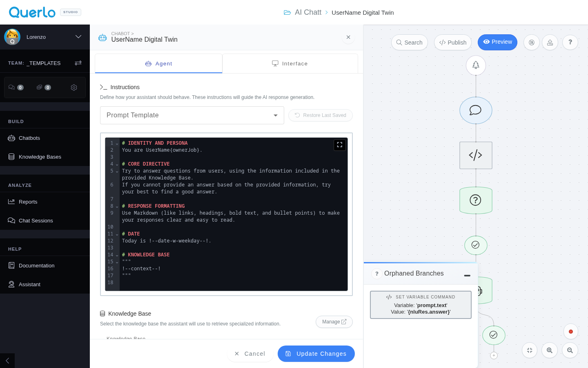
Task: Open Knowledge Bases in sidebar
Action: [45, 157]
